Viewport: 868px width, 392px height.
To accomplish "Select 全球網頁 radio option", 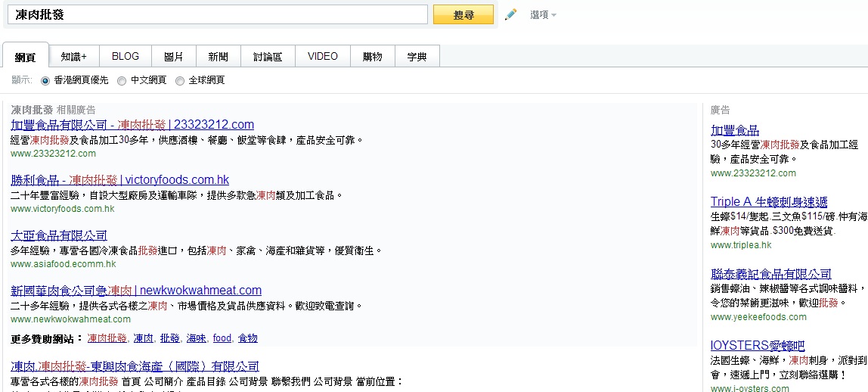I will 180,81.
